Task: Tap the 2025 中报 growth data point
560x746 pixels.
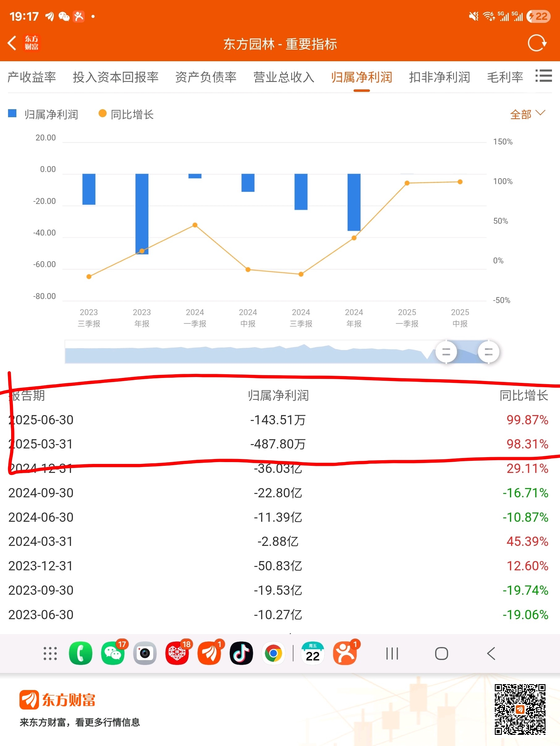Action: [460, 182]
